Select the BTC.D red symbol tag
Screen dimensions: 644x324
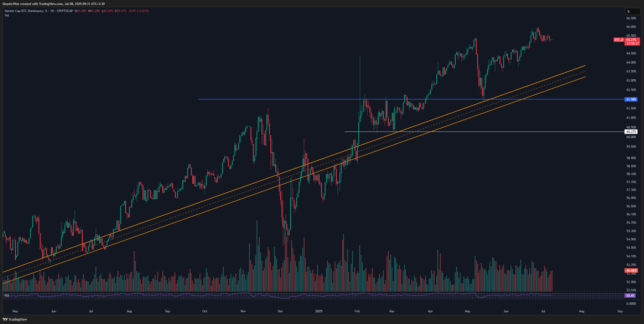coord(619,40)
